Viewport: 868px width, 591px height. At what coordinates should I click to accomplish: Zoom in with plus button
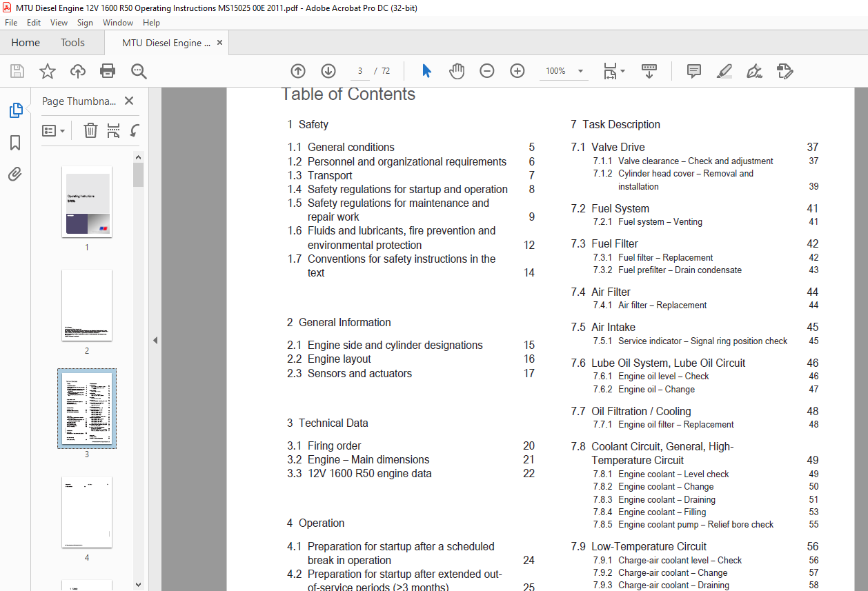click(517, 71)
